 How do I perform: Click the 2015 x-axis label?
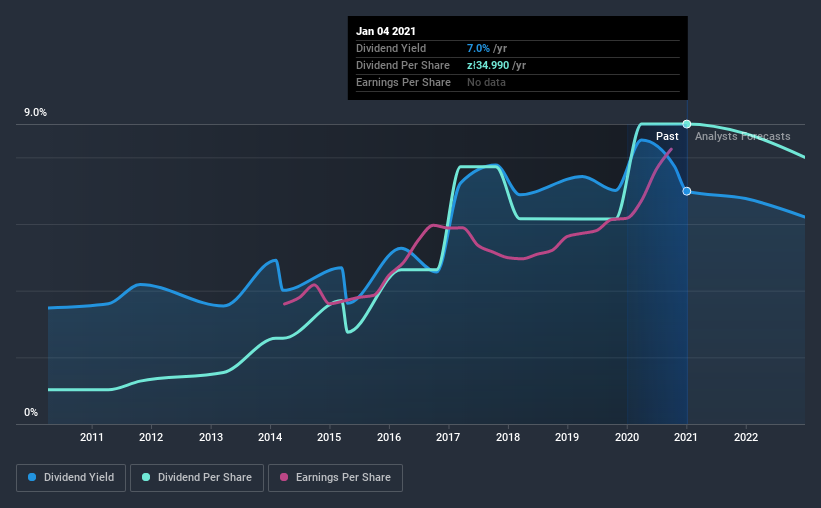click(x=329, y=437)
